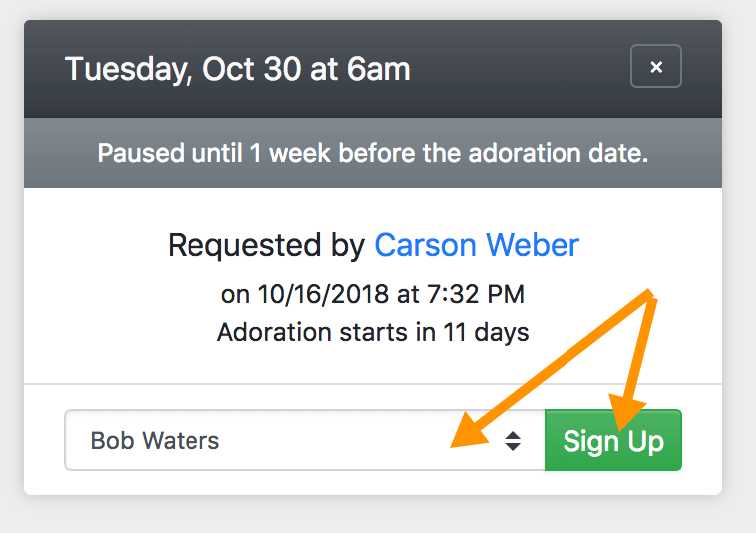Close the dialog with the X button

(x=655, y=67)
